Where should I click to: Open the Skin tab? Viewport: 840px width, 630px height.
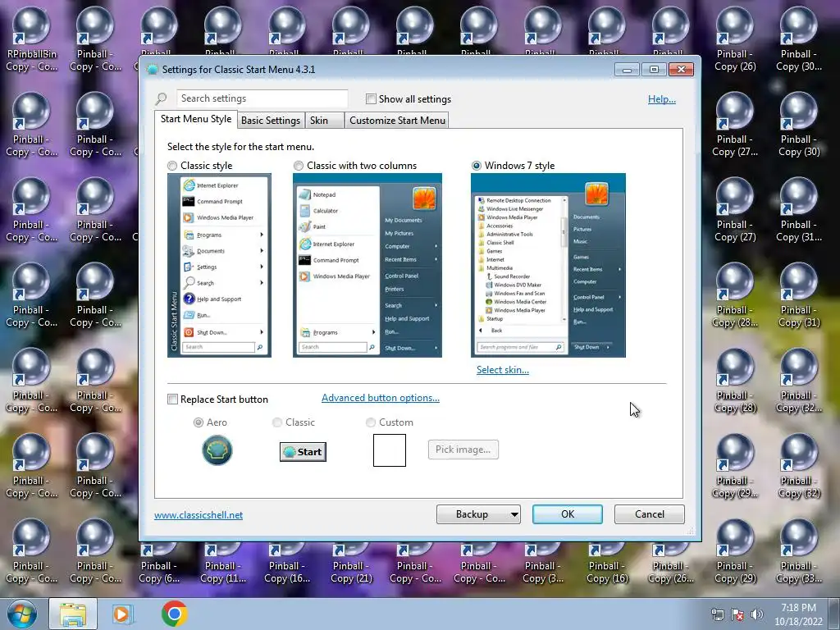pyautogui.click(x=323, y=120)
